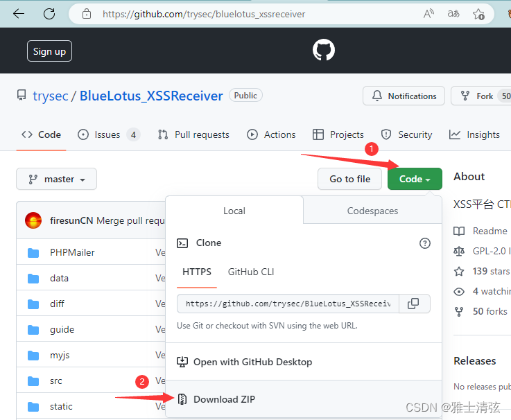The height and width of the screenshot is (420, 511).
Task: Click the watching eye icon
Action: pyautogui.click(x=459, y=291)
